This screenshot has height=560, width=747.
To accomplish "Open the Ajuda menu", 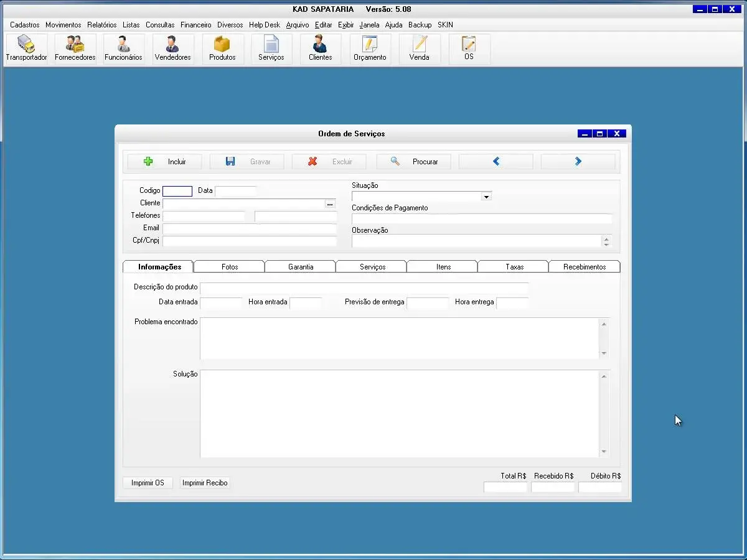I will pos(394,25).
